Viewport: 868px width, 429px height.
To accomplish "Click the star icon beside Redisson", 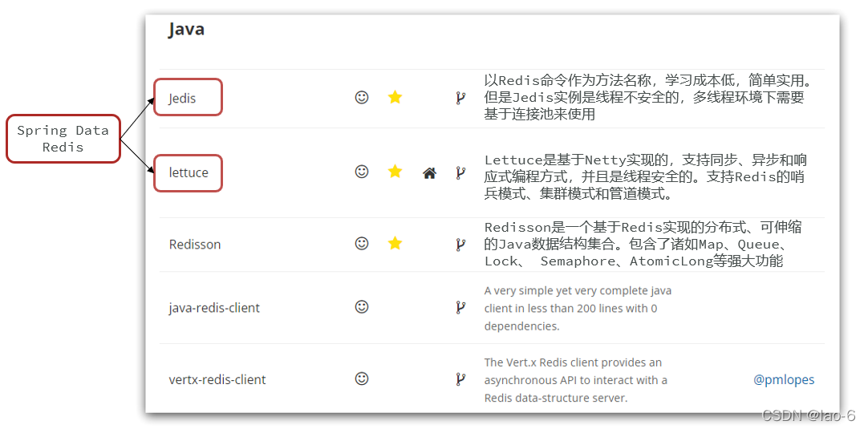I will click(x=395, y=243).
